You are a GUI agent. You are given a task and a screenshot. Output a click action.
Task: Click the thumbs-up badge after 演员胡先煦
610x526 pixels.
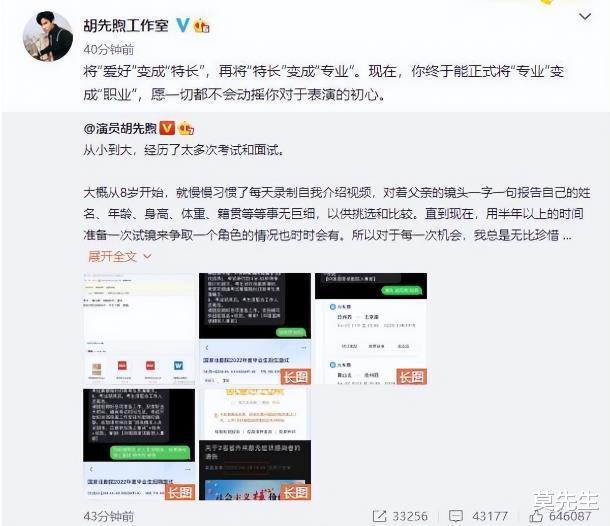pos(186,128)
